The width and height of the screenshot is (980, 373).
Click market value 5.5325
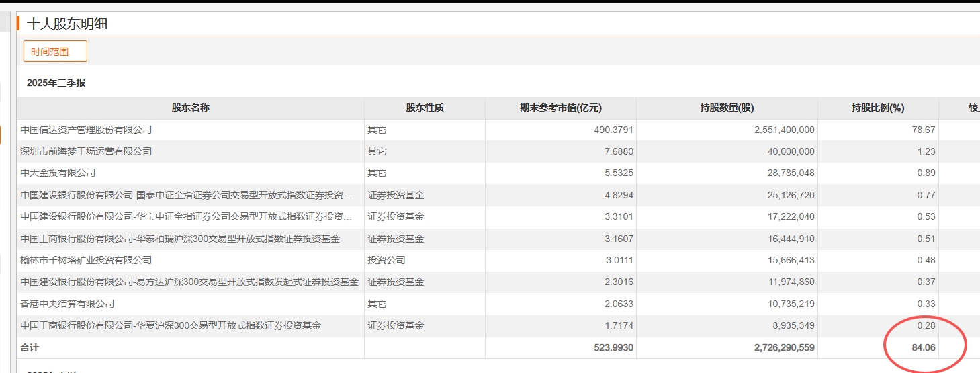619,173
